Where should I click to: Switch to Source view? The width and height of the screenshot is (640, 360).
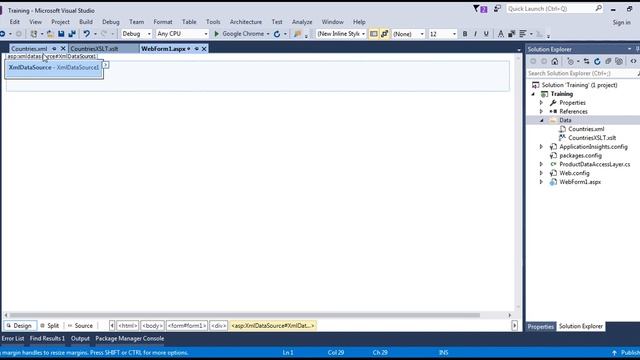point(80,326)
